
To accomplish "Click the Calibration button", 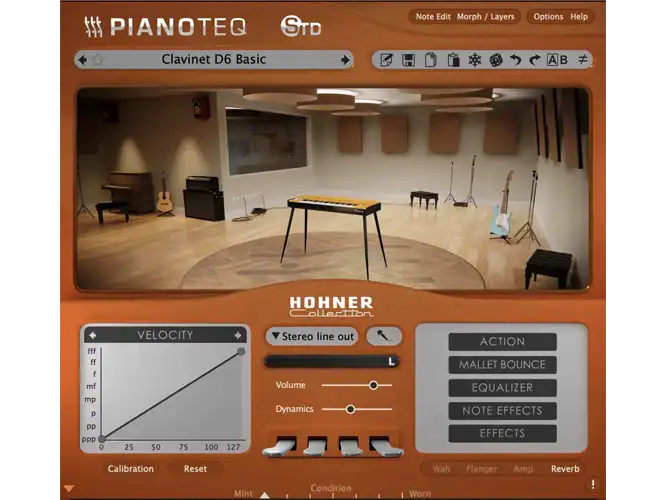I will point(131,469).
